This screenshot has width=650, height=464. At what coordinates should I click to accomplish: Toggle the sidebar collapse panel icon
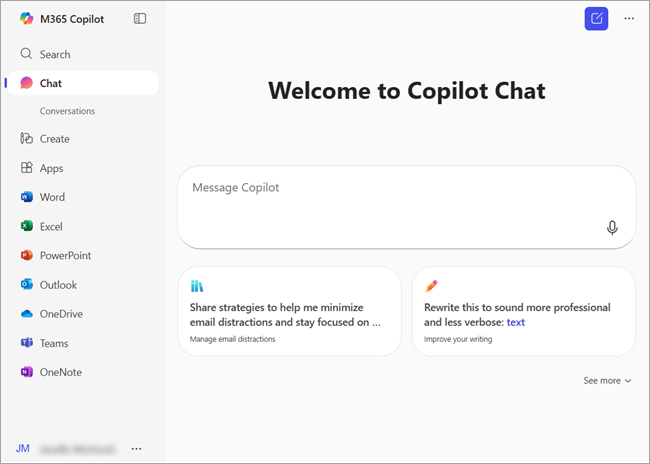tap(140, 18)
